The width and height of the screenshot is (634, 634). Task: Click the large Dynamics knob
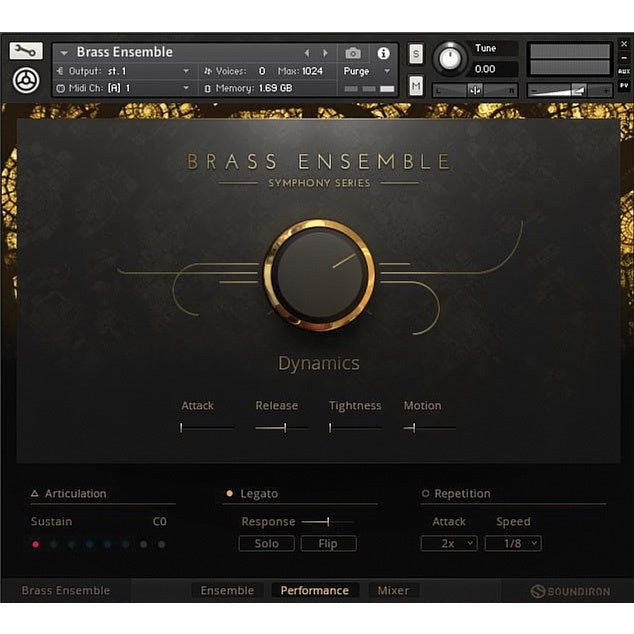pyautogui.click(x=319, y=275)
